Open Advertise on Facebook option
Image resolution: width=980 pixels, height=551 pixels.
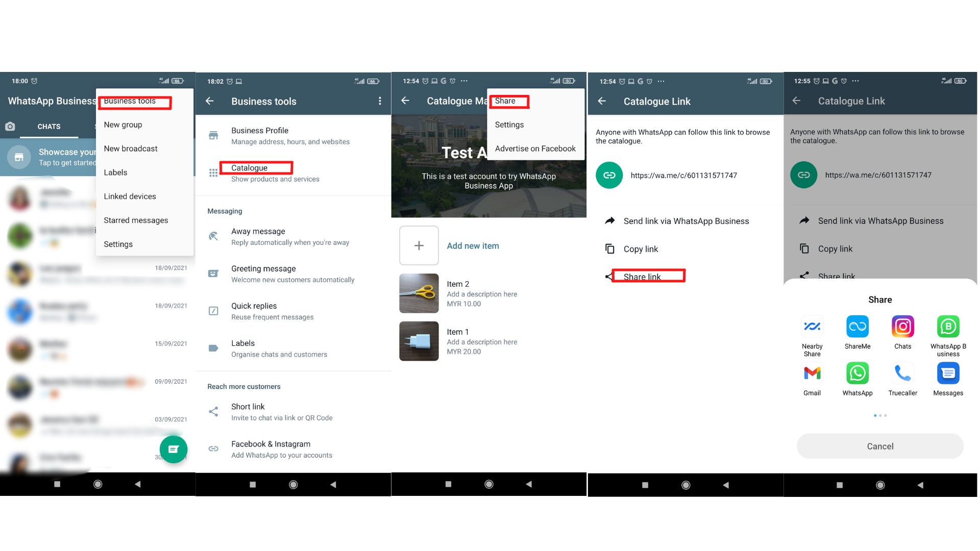(535, 148)
